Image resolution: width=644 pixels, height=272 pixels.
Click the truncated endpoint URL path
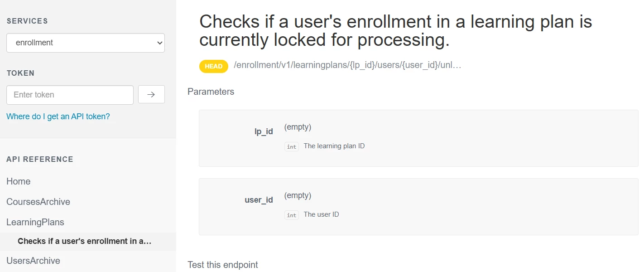[x=347, y=65]
